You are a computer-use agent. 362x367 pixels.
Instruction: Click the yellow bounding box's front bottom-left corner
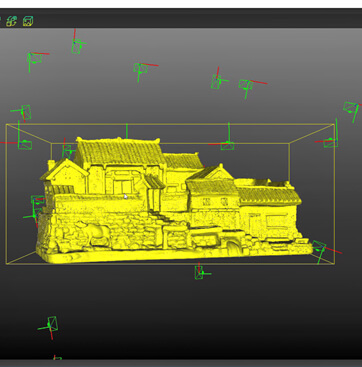[x=6, y=263]
